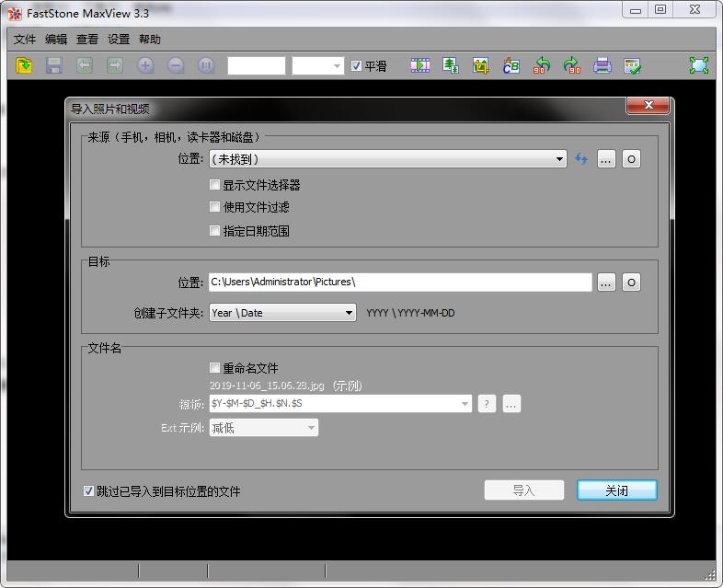Check the 重命名文件 option
This screenshot has height=588, width=723.
[215, 368]
